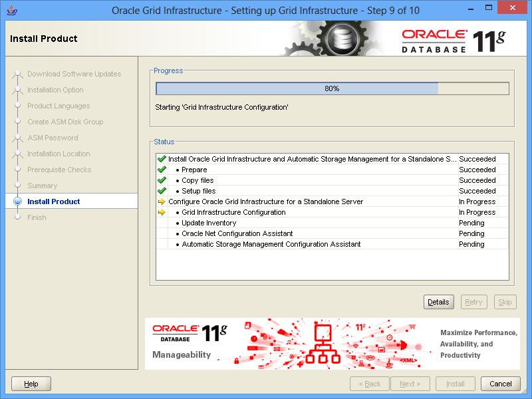Select ASM Password step
Screen dimensions: 532x399
(x=53, y=138)
